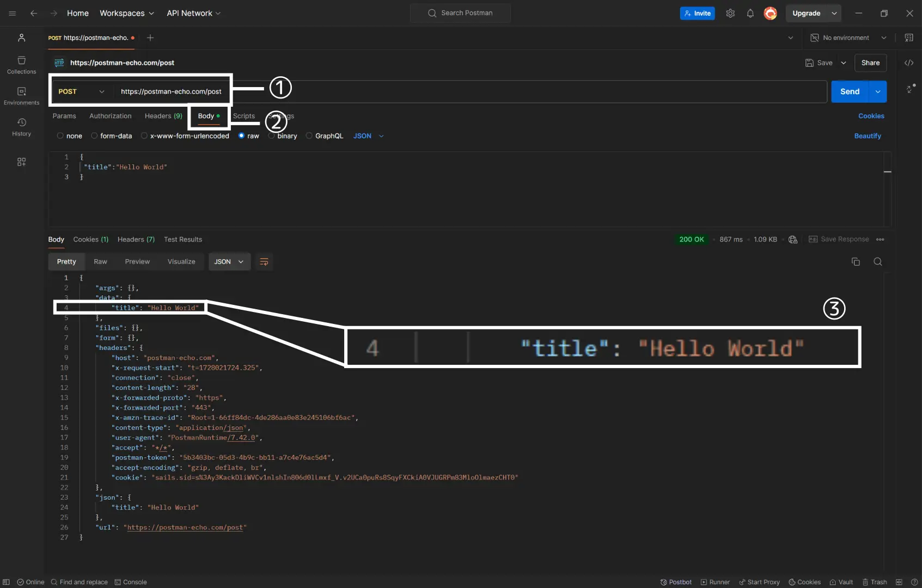The height and width of the screenshot is (588, 922).
Task: Search within the response
Action: 878,262
